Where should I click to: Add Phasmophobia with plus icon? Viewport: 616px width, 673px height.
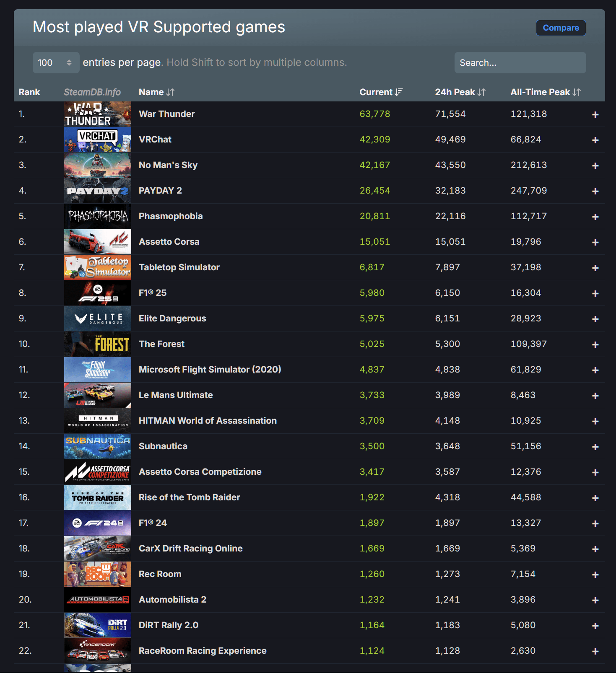point(595,217)
